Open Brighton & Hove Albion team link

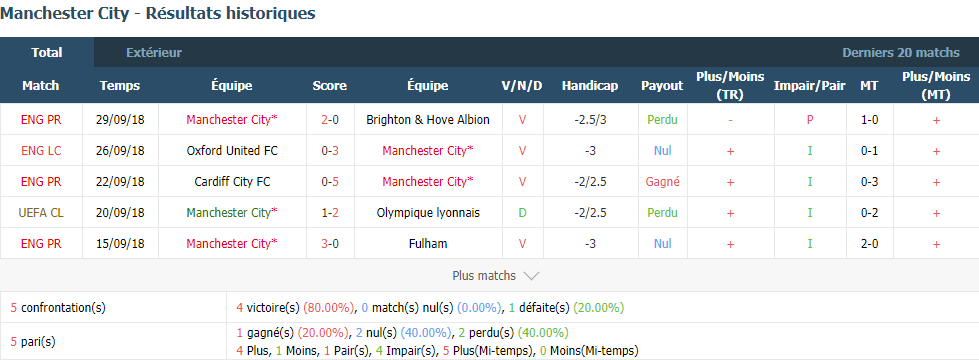pyautogui.click(x=428, y=120)
